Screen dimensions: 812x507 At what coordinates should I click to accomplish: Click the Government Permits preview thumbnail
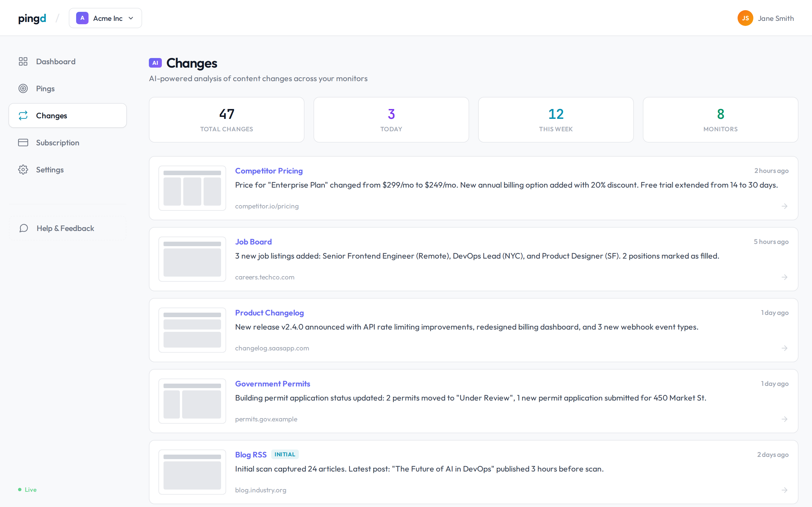[x=192, y=401]
